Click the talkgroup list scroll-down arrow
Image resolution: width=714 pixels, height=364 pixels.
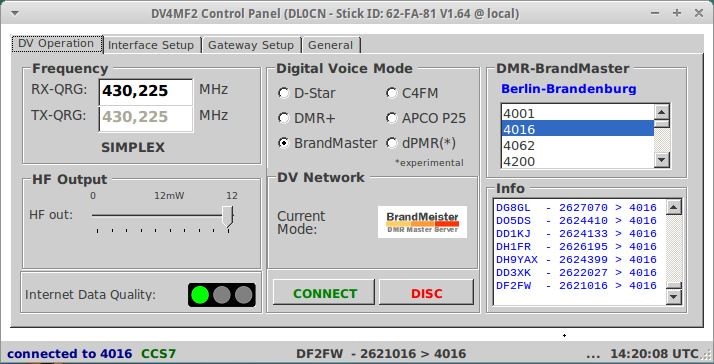click(662, 159)
